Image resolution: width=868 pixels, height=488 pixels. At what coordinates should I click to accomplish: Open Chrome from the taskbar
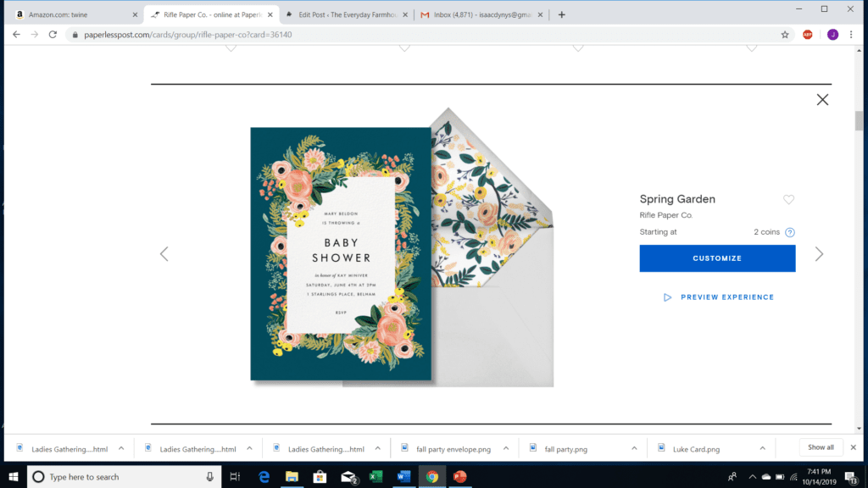431,476
